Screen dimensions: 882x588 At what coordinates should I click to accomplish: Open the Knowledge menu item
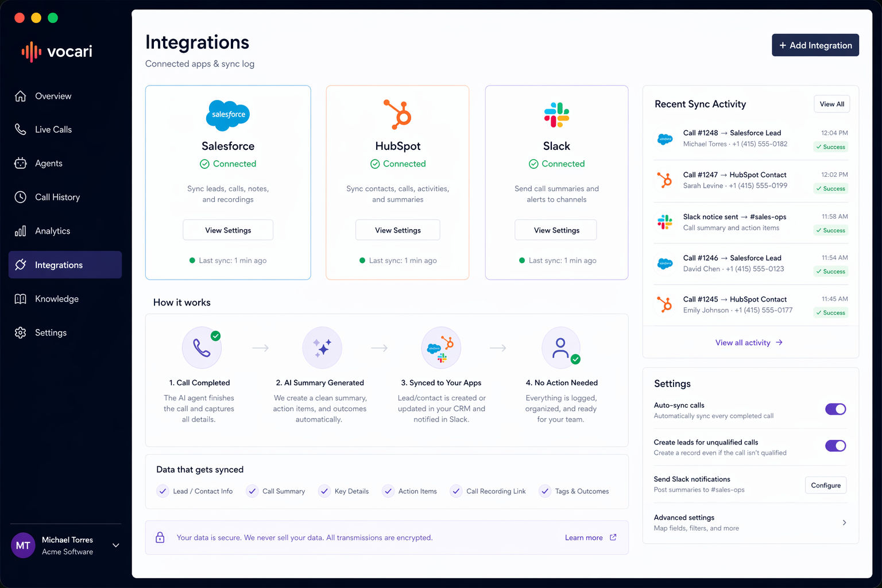point(65,299)
